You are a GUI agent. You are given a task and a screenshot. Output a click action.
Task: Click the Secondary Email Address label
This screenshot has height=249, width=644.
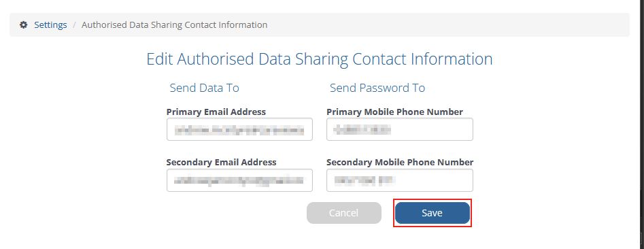[222, 163]
